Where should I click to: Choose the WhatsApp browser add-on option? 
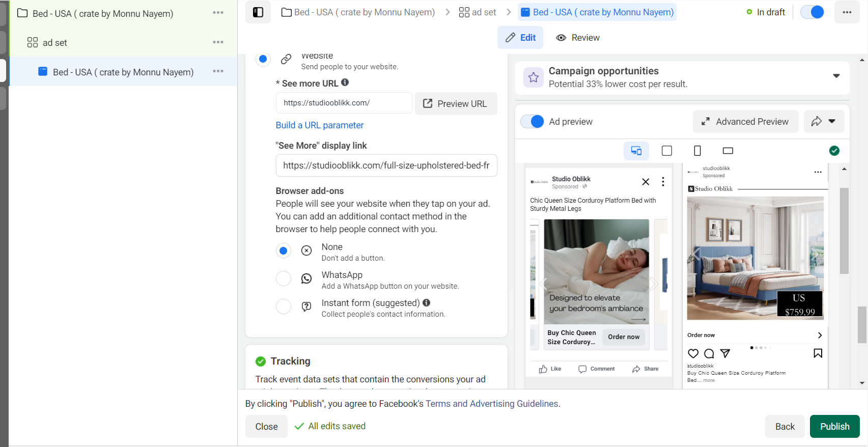pos(284,279)
